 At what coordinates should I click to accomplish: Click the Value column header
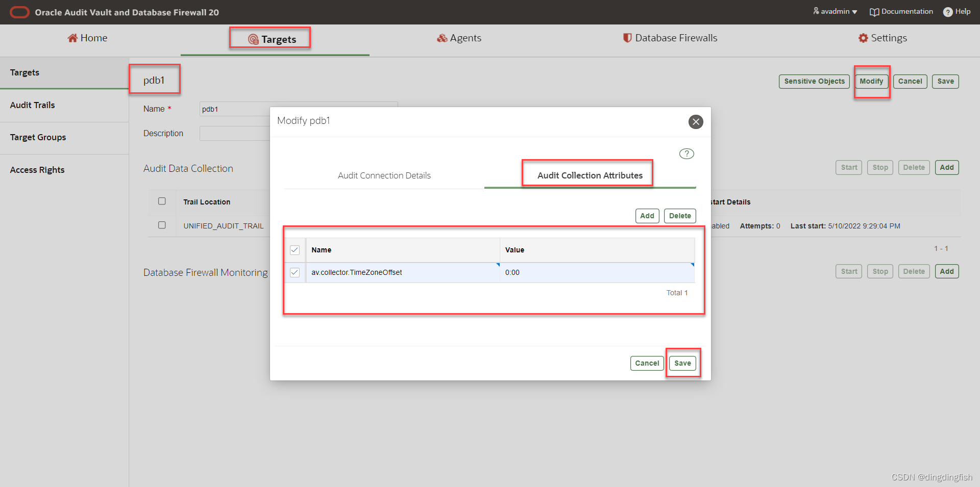coord(597,250)
